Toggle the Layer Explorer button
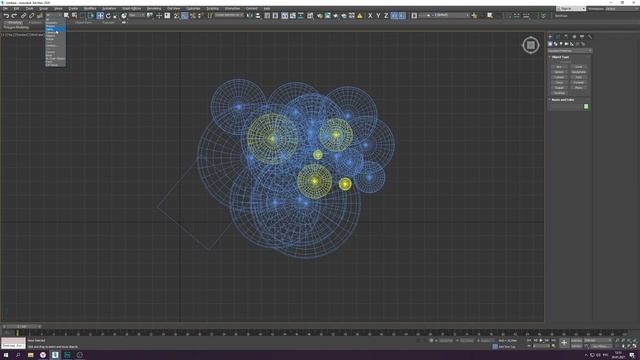 tap(276, 16)
